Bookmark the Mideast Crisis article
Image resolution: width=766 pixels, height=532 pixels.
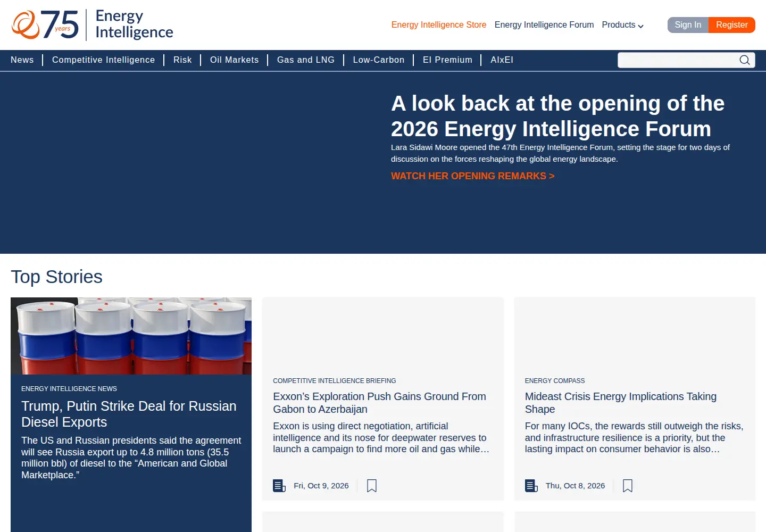click(628, 486)
